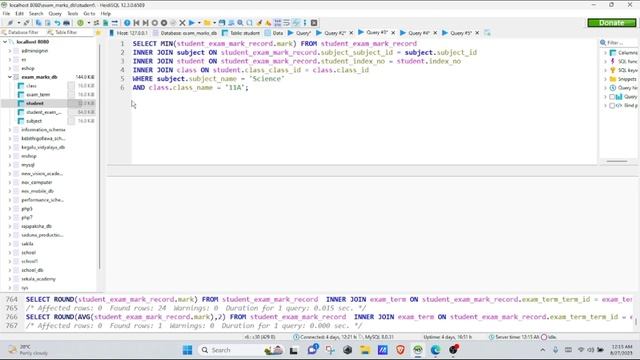The height and width of the screenshot is (360, 640).
Task: Close the Query #5 tab
Action: (477, 33)
